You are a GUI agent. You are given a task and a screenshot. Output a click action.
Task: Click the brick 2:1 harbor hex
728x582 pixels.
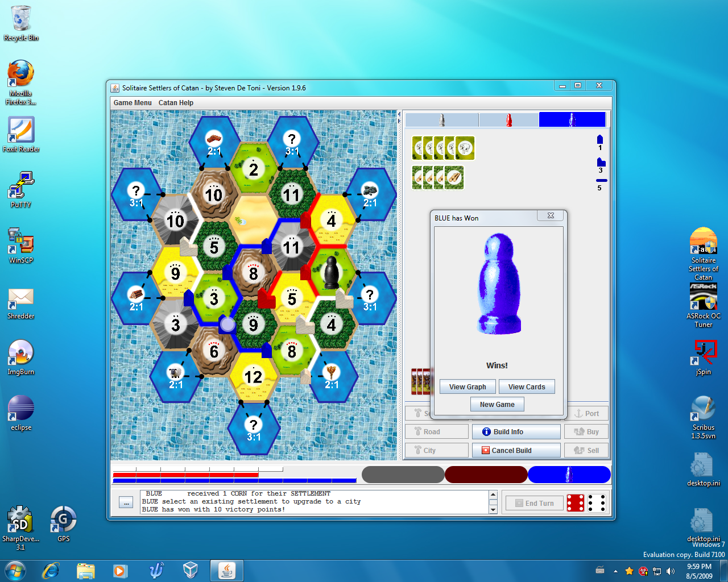(214, 143)
